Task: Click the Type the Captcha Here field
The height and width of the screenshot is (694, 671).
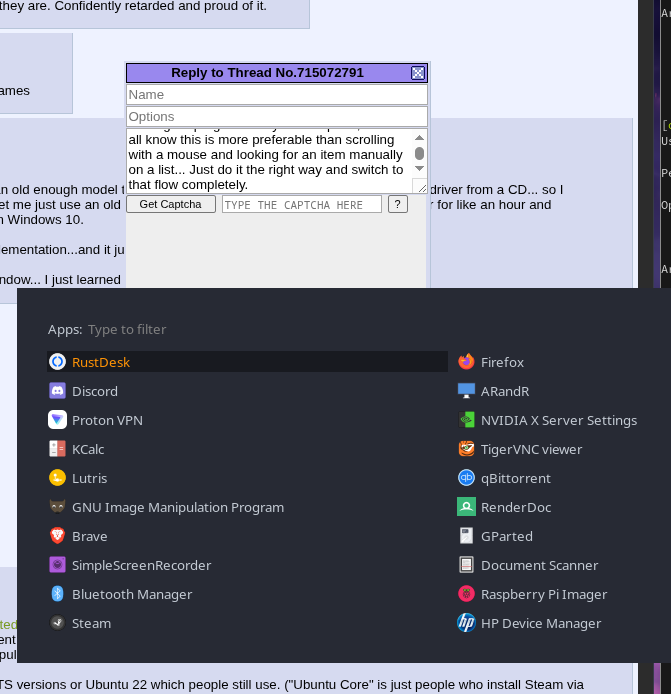Action: pyautogui.click(x=302, y=204)
